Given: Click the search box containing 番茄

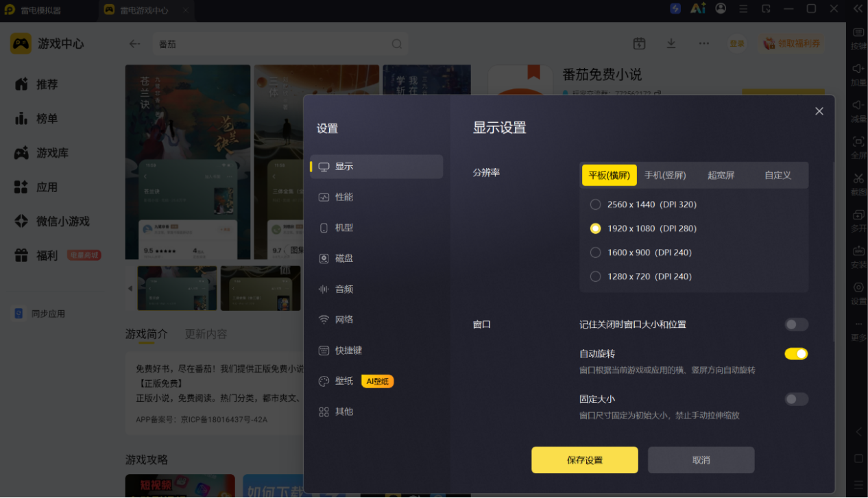Looking at the screenshot, I should click(x=280, y=44).
